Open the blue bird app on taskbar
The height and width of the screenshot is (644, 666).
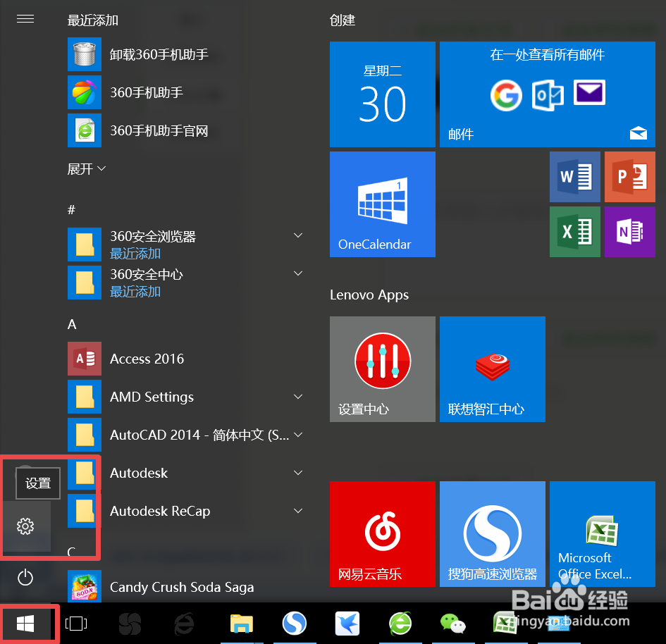pyautogui.click(x=347, y=623)
